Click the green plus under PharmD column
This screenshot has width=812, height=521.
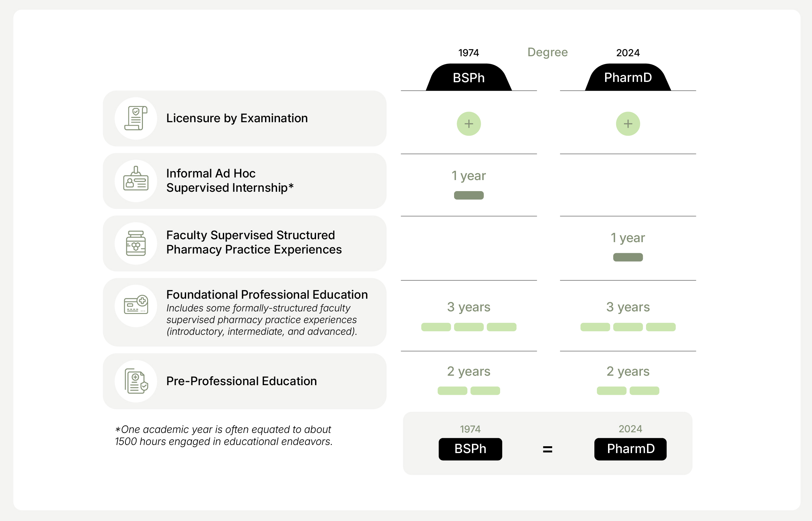(x=628, y=124)
